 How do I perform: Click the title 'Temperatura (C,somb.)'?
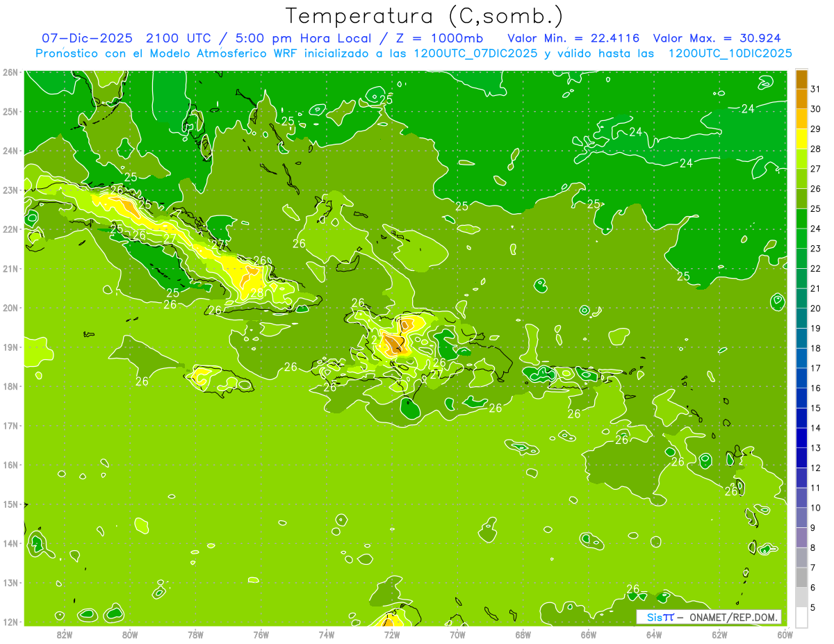point(425,16)
